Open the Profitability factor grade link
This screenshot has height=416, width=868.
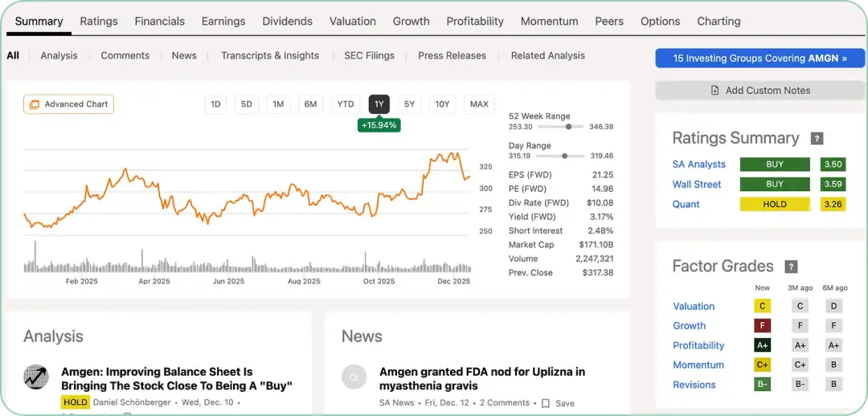click(x=698, y=345)
